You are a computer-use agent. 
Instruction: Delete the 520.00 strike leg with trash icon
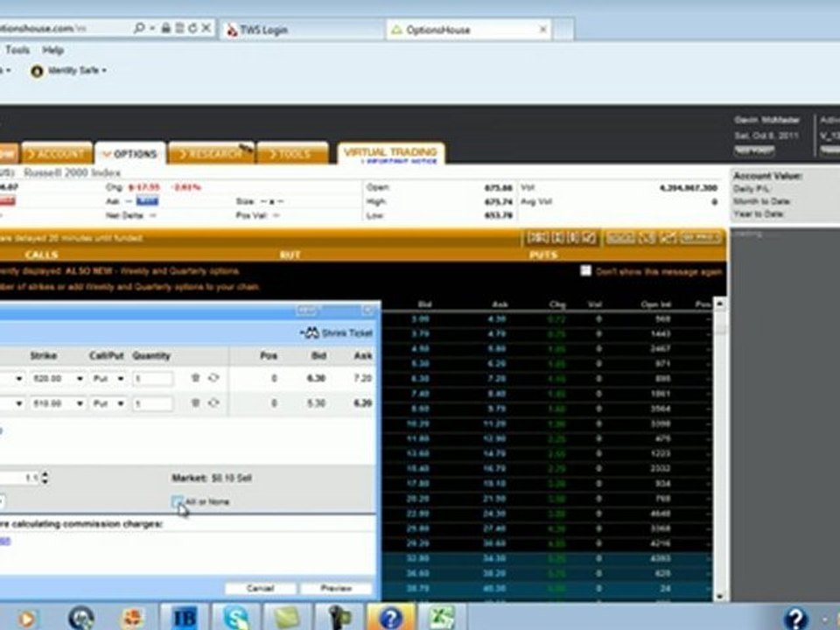(195, 378)
